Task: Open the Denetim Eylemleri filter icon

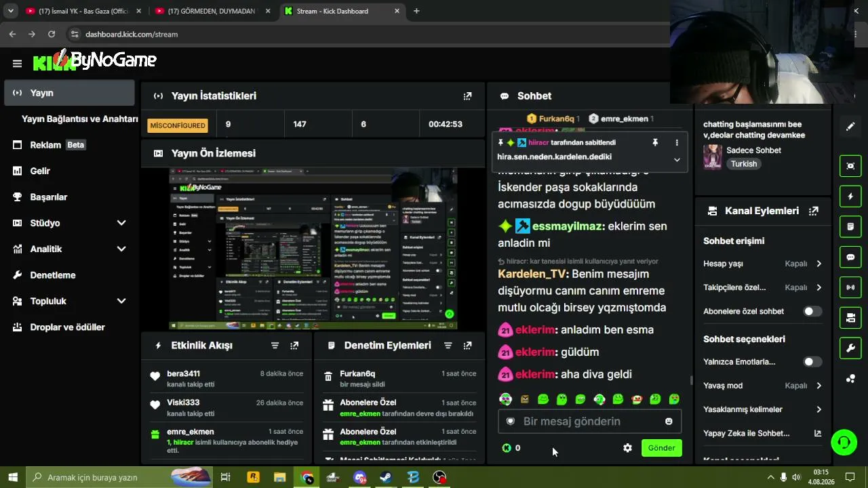Action: (448, 346)
